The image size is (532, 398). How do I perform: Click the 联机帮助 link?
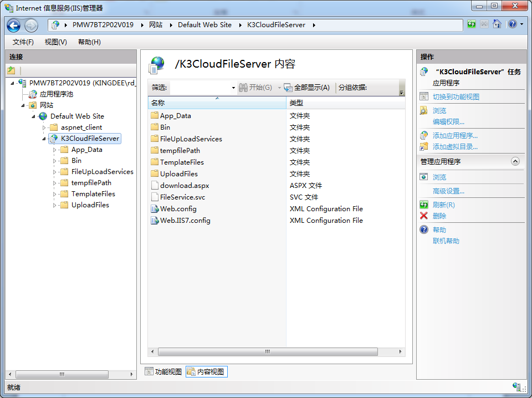446,241
